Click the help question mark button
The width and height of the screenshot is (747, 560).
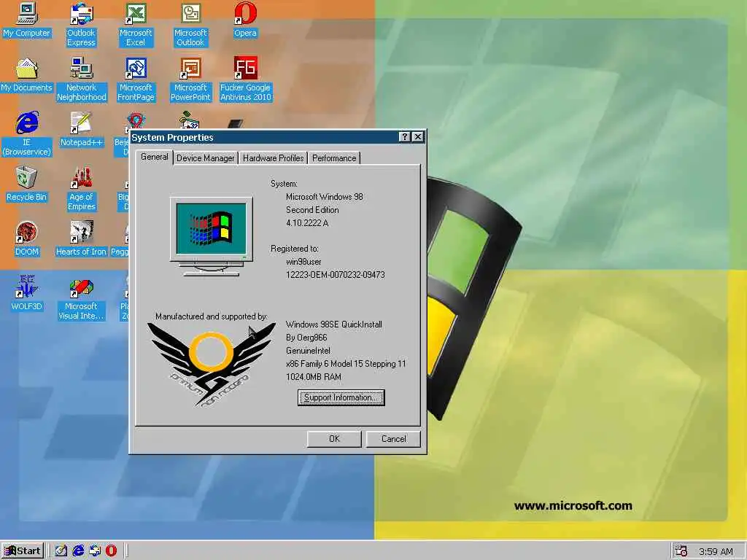pos(404,137)
